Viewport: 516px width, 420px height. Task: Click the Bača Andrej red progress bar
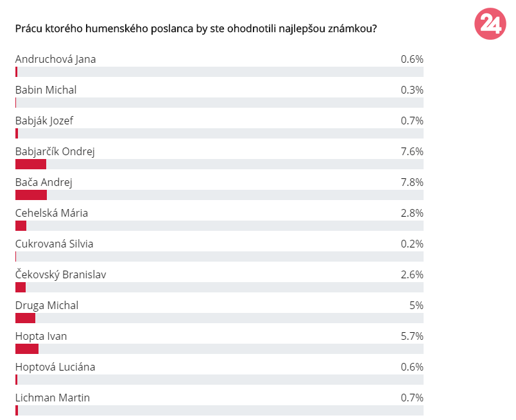pyautogui.click(x=31, y=195)
